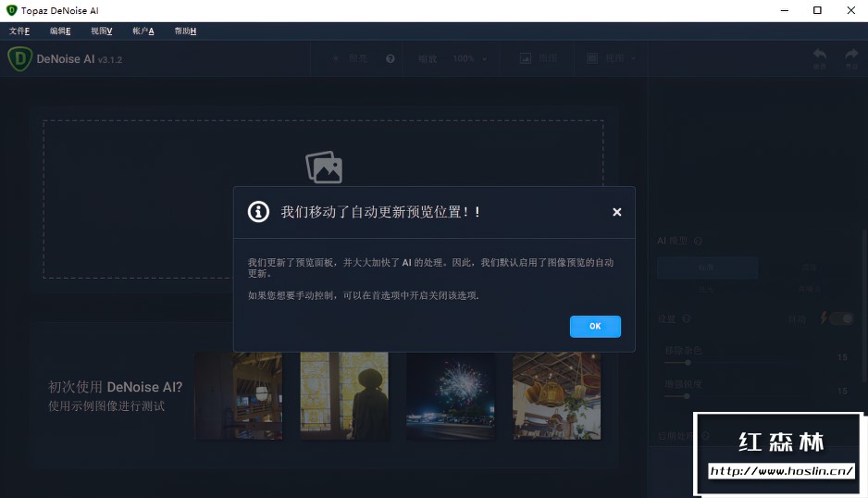Viewport: 868px width, 498px height.
Task: Click the Topaz DeNoise AI title bar icon
Action: pyautogui.click(x=12, y=10)
